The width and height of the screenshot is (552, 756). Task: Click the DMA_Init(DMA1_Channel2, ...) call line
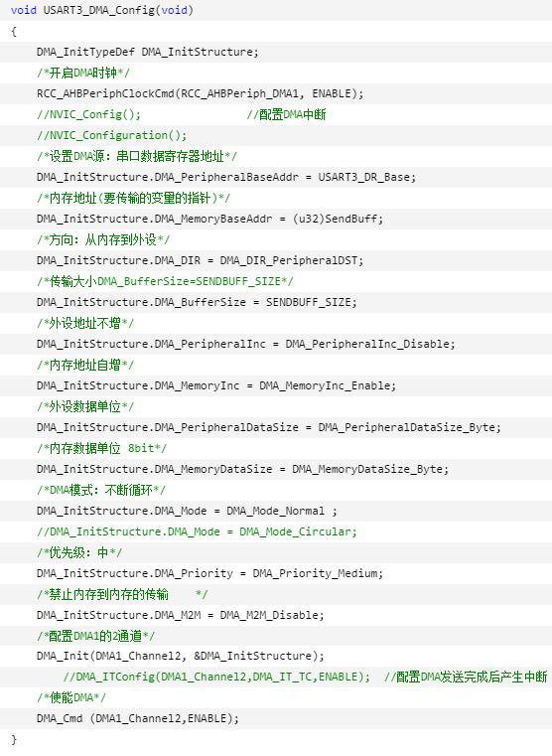pyautogui.click(x=180, y=657)
